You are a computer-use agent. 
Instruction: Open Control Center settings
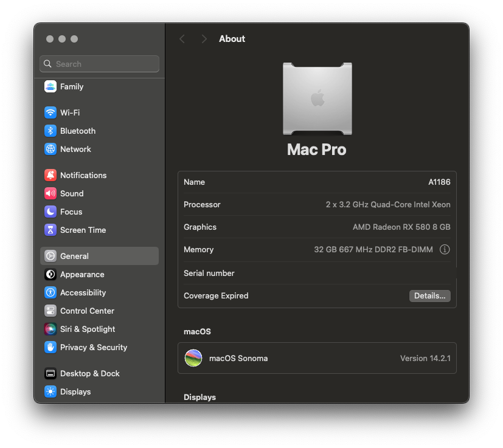click(100, 311)
